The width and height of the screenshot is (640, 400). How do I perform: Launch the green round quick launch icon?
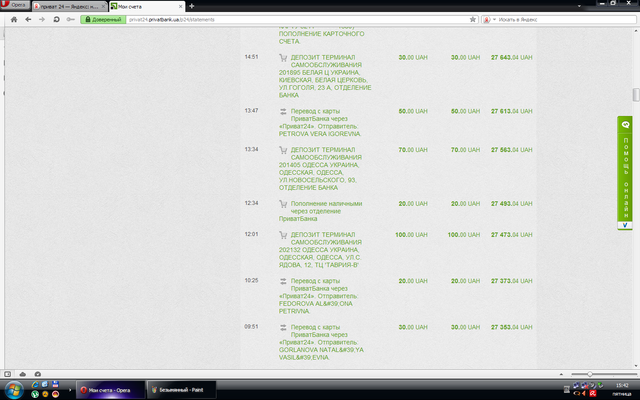[x=35, y=394]
